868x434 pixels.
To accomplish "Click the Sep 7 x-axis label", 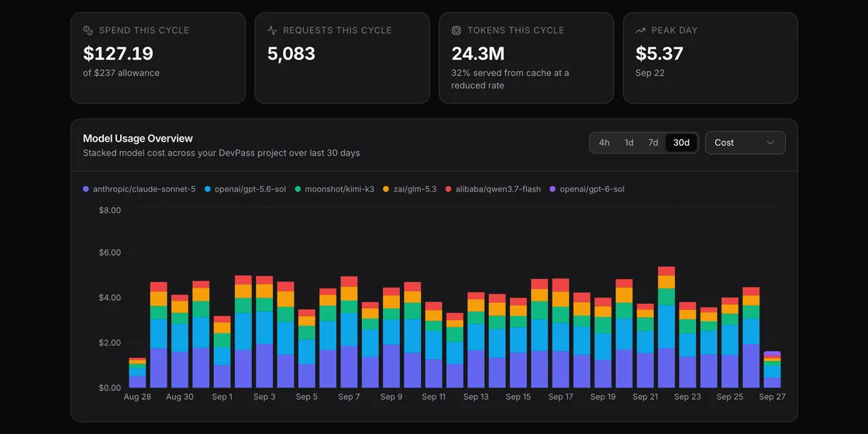I will click(349, 397).
